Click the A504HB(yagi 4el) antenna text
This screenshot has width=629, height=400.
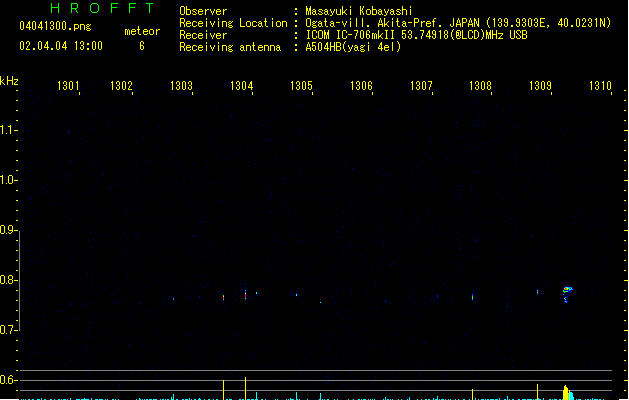(353, 47)
